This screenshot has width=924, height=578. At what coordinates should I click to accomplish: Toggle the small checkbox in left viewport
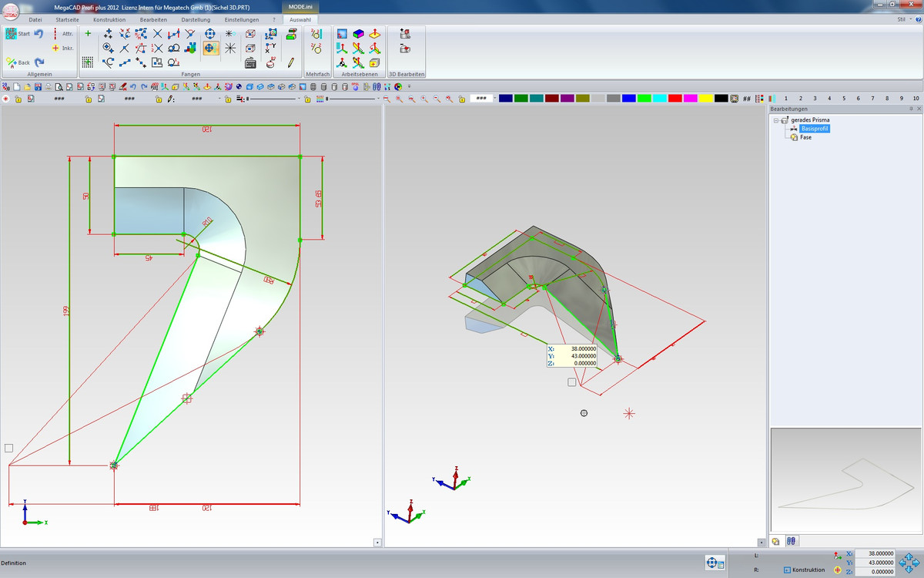point(8,448)
